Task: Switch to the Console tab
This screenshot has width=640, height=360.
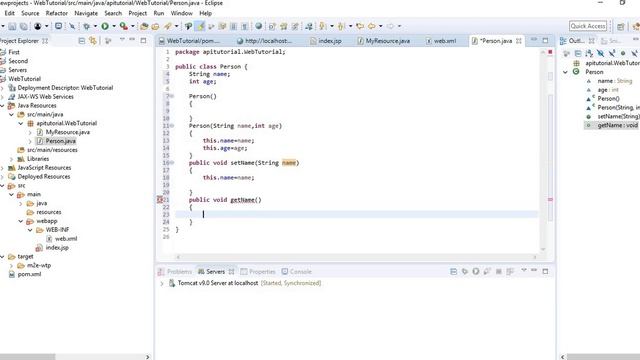Action: (296, 271)
